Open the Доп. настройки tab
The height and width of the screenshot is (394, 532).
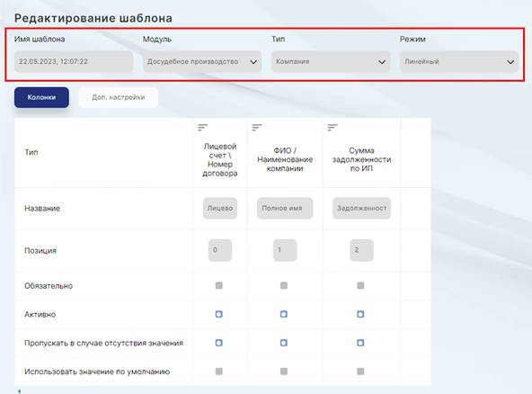pos(119,97)
